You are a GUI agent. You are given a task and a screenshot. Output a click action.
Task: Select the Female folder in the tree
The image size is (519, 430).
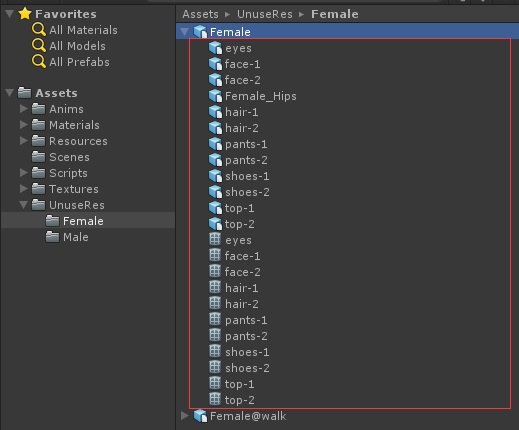pyautogui.click(x=88, y=221)
